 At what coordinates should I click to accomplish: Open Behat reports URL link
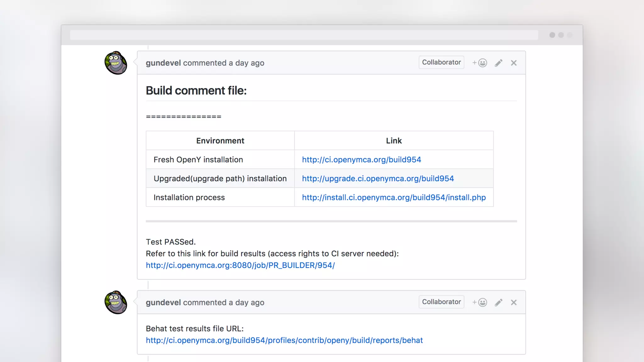pyautogui.click(x=284, y=340)
